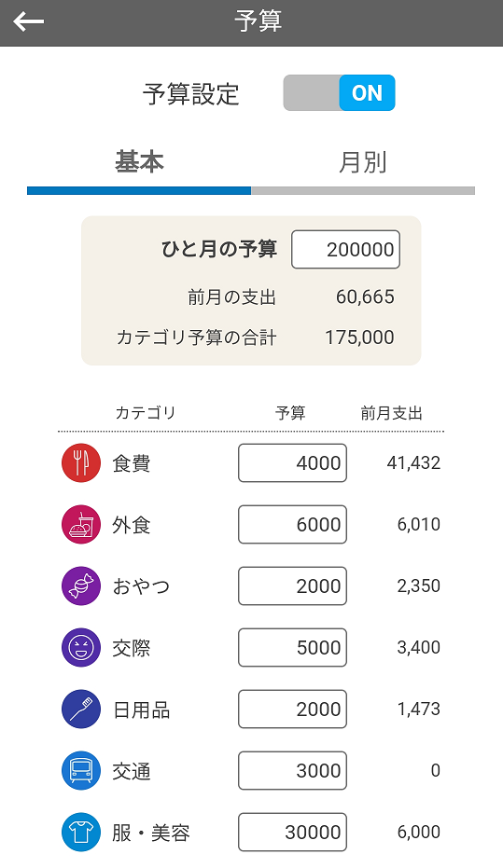Edit the 交際 budget field showing 5000
Screen dimensions: 503x868
coord(292,647)
